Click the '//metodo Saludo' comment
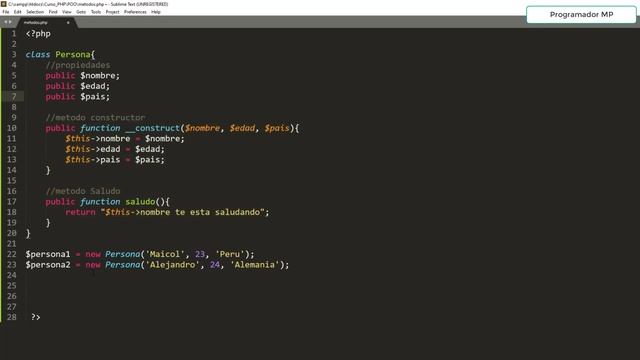Screen dimensions: 640x360 click(x=83, y=191)
